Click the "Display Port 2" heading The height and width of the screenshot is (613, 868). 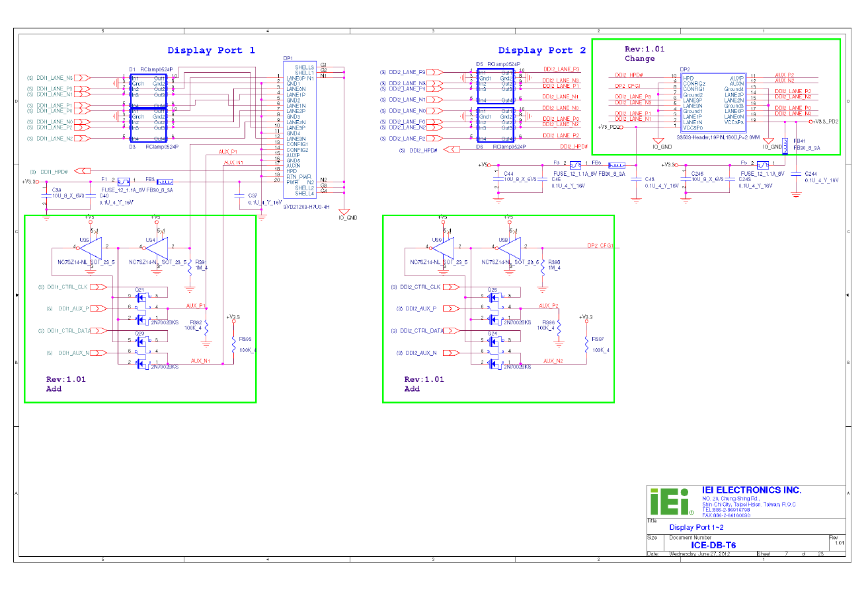click(x=541, y=50)
